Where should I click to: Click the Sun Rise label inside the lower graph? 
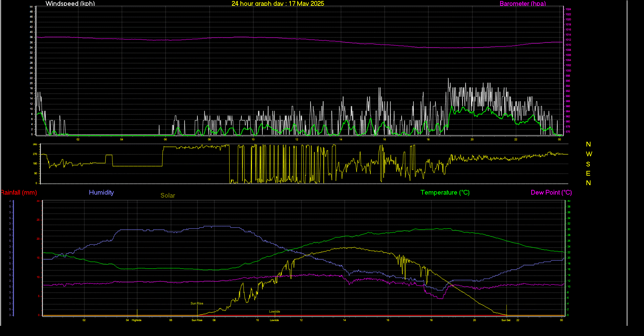197,303
